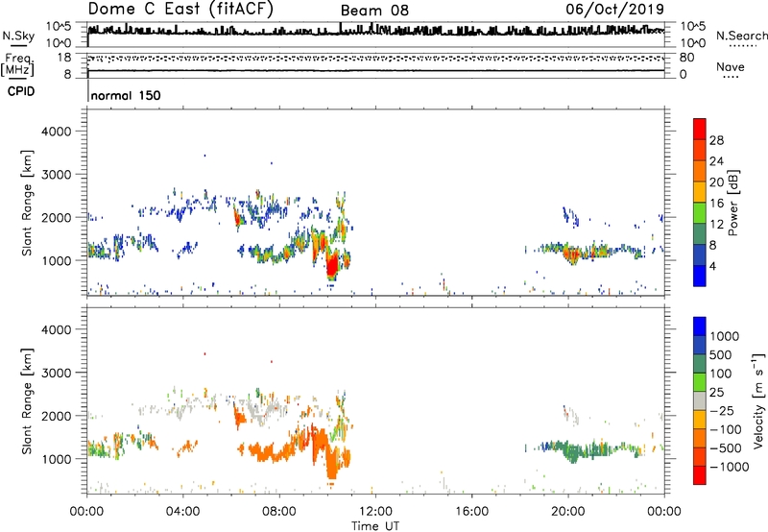
Task: Click the '18' frequency axis tick
Action: point(64,58)
